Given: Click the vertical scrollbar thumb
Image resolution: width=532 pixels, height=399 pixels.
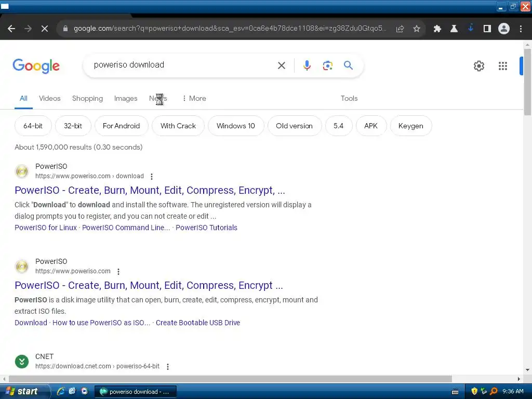Looking at the screenshot, I should 527,82.
